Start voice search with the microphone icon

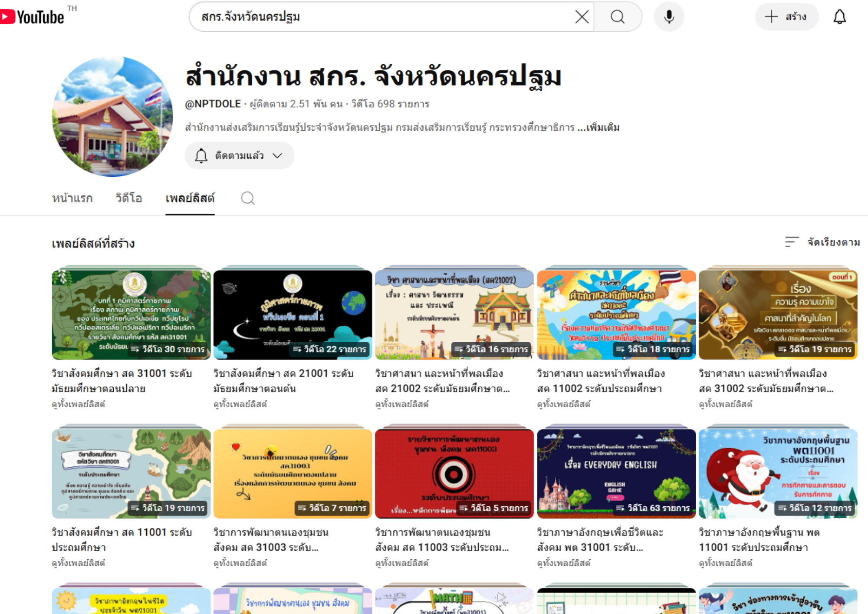point(669,17)
